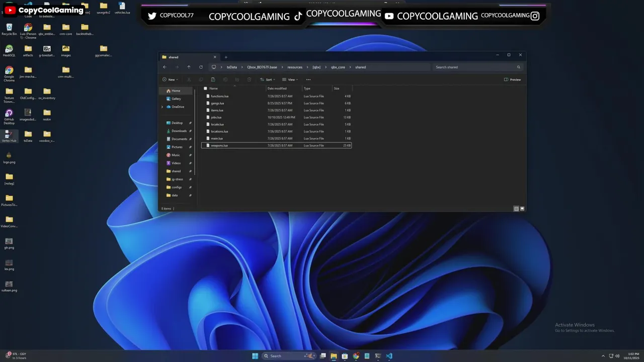Navigate to Qbox_BD767F.base in the breadcrumb
The height and width of the screenshot is (362, 644).
tap(262, 67)
